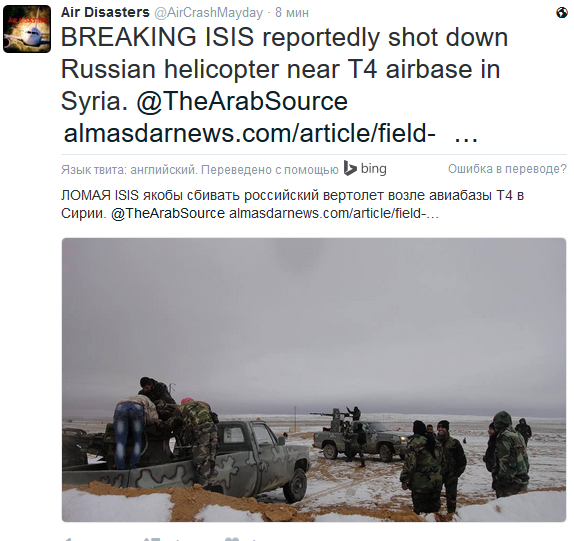This screenshot has height=541, width=574.
Task: Click the 8 мин timestamp
Action: 292,13
